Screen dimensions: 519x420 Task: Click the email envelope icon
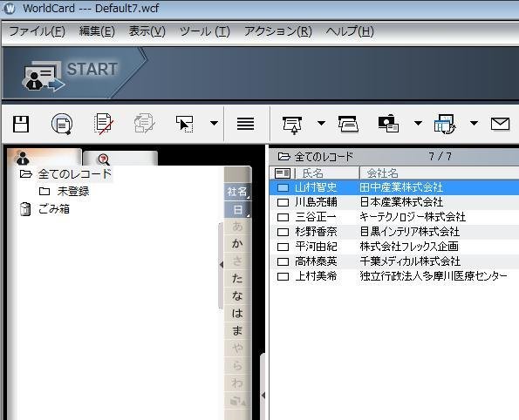pos(500,124)
